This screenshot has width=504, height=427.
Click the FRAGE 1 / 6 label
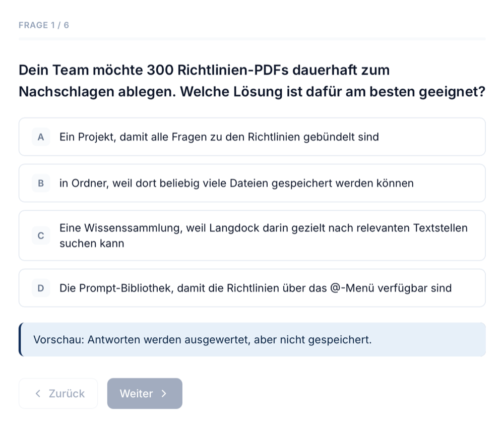tap(44, 25)
